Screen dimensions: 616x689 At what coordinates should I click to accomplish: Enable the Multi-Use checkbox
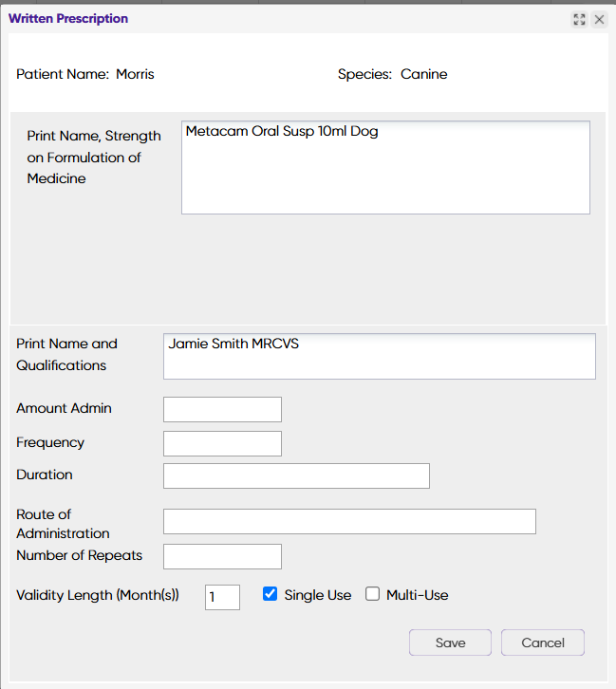pos(373,594)
